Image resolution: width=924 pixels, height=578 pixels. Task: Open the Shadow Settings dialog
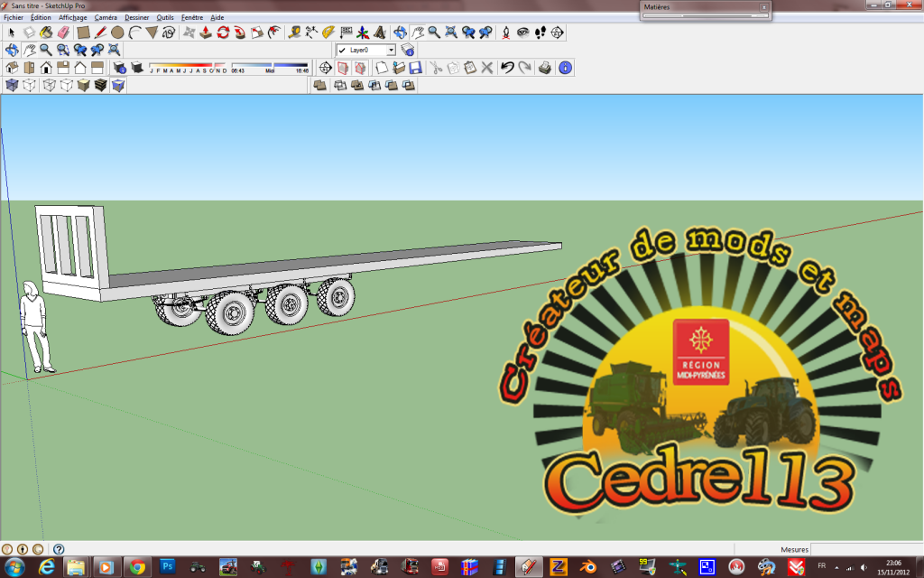(120, 68)
